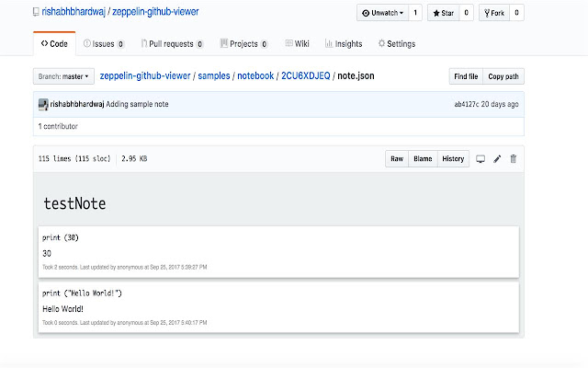Open display in GitHub Desktop icon
The width and height of the screenshot is (588, 368).
pyautogui.click(x=481, y=159)
